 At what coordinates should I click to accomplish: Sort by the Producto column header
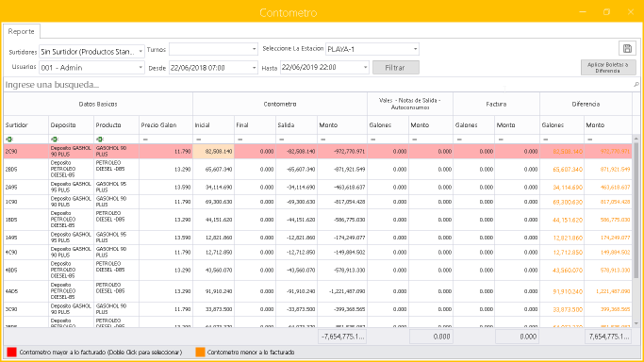[116, 125]
